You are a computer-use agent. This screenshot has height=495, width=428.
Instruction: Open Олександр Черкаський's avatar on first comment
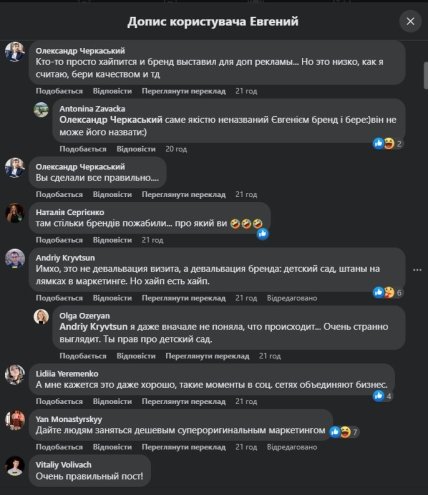(15, 52)
